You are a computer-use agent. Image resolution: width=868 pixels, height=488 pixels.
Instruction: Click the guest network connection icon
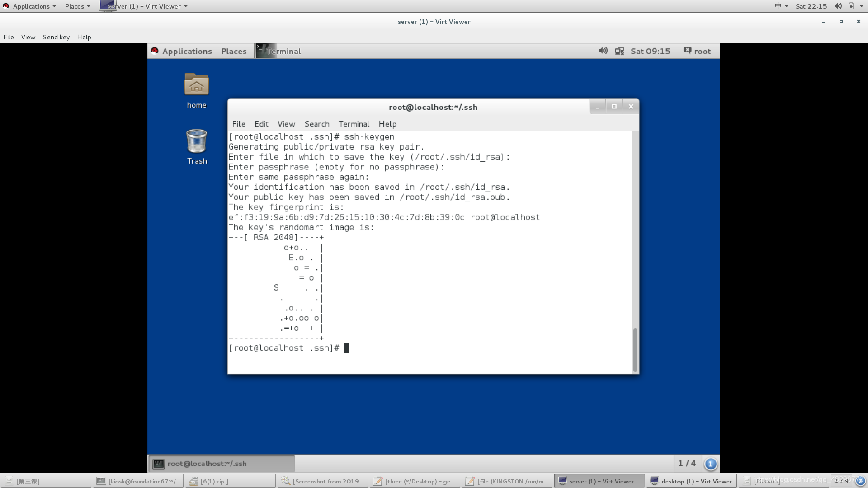tap(619, 51)
